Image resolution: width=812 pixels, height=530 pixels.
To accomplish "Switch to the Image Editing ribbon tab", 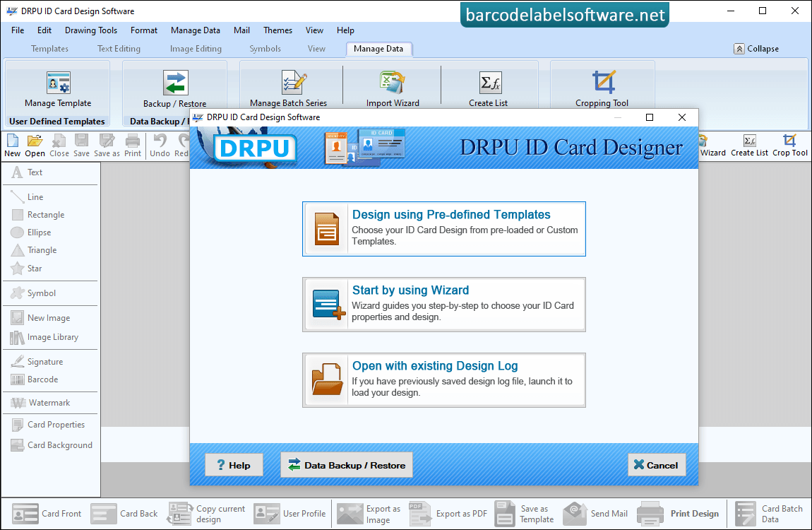I will (196, 49).
